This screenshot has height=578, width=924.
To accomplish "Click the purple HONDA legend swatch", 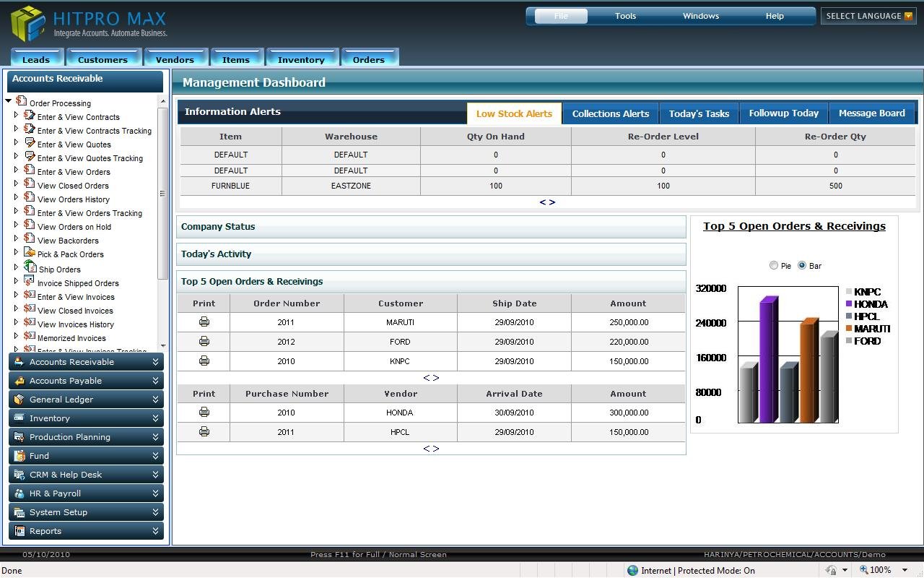I will [x=849, y=304].
